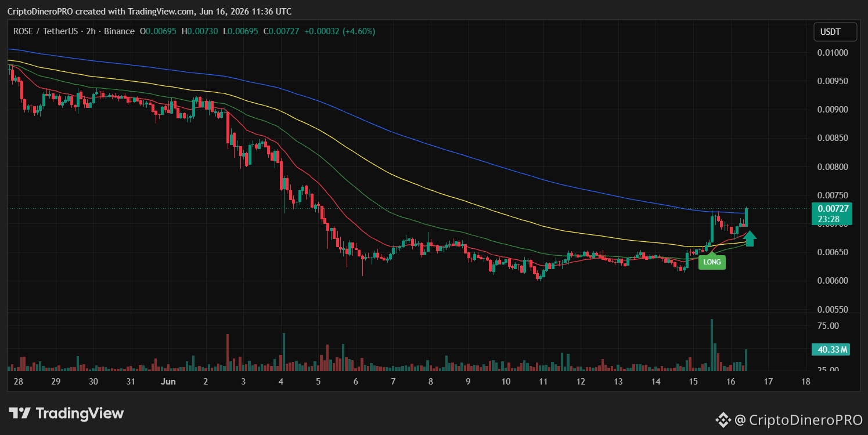Click the 0.00950 price axis label
This screenshot has width=868, height=435.
(x=832, y=81)
